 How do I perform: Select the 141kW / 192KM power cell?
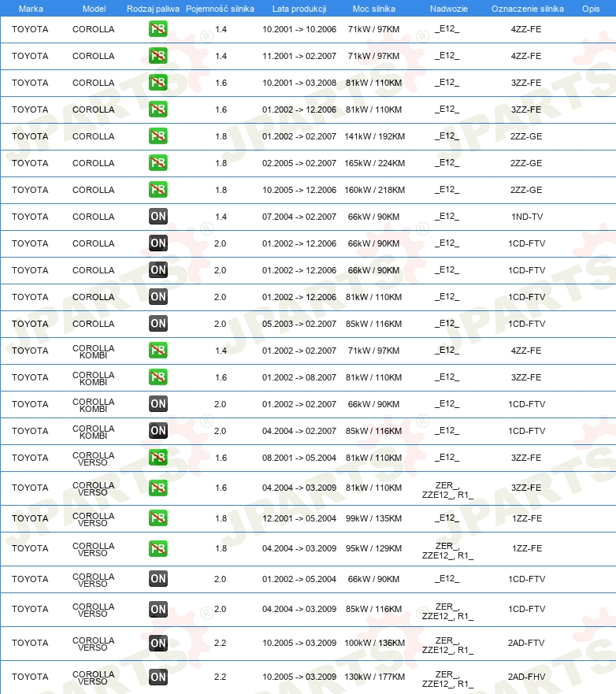tap(374, 136)
